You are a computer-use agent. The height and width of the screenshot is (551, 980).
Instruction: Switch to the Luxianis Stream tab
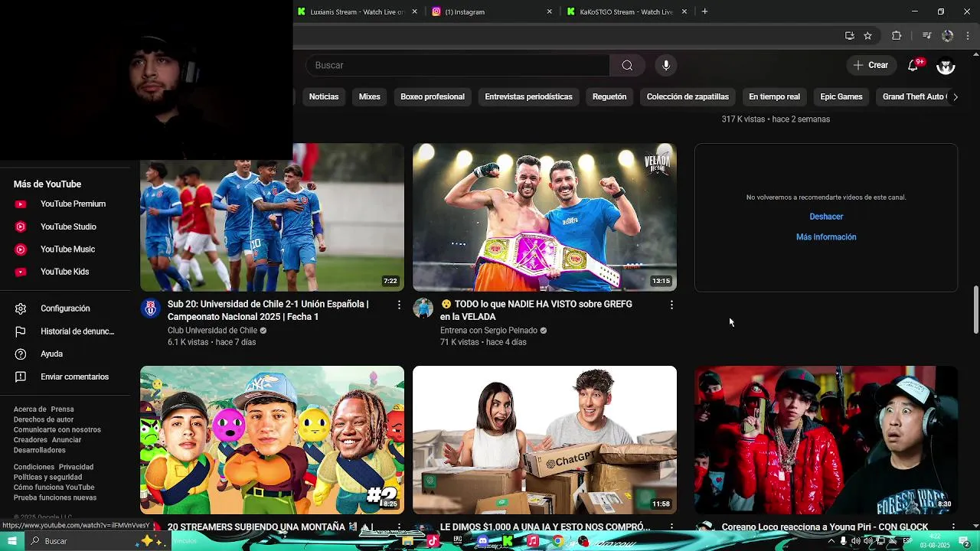pos(357,11)
